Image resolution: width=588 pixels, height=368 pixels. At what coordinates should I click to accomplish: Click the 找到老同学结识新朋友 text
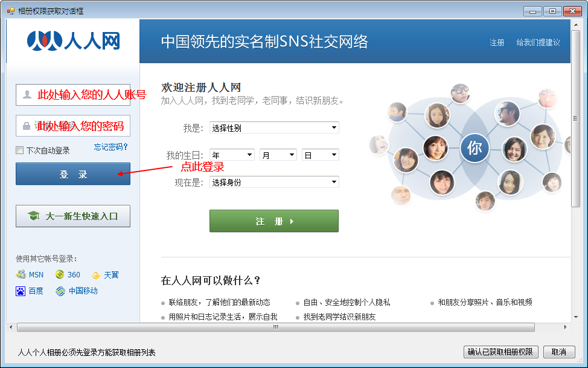pyautogui.click(x=339, y=317)
